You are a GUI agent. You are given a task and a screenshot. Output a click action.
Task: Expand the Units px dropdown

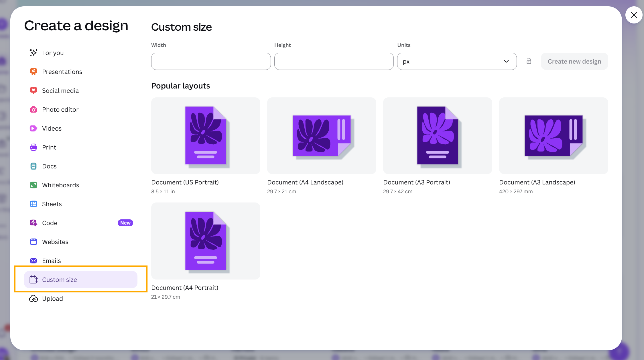click(x=457, y=61)
